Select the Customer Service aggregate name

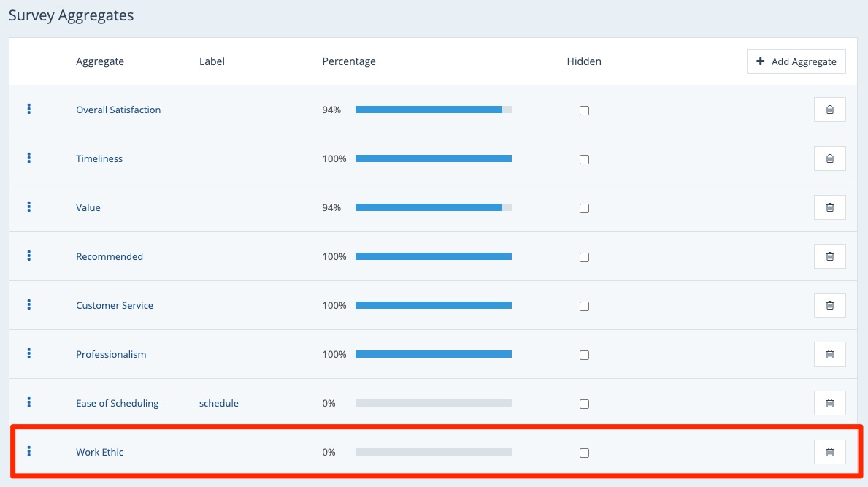[115, 306]
